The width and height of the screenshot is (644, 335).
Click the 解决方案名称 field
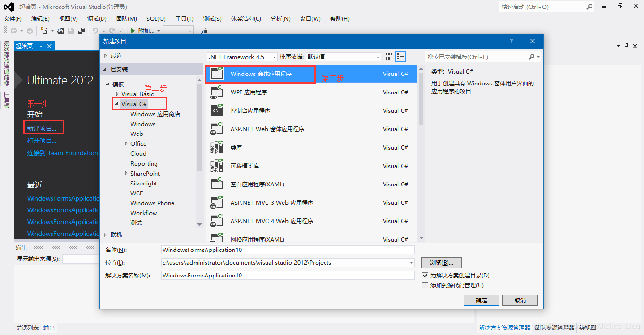288,276
